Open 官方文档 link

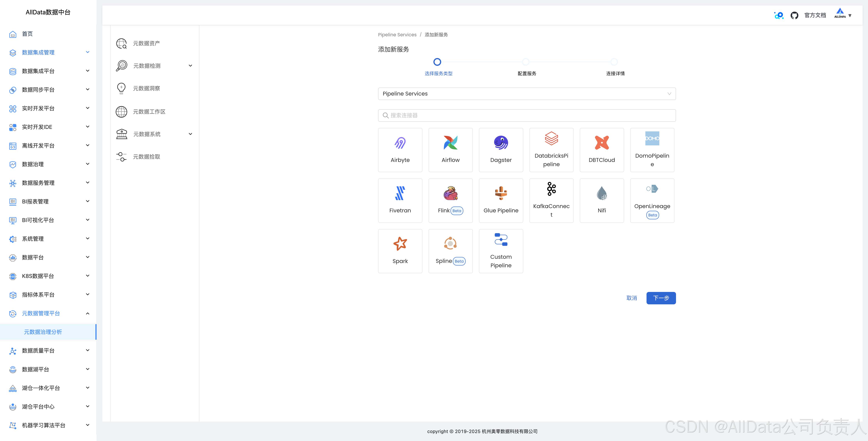click(x=815, y=16)
